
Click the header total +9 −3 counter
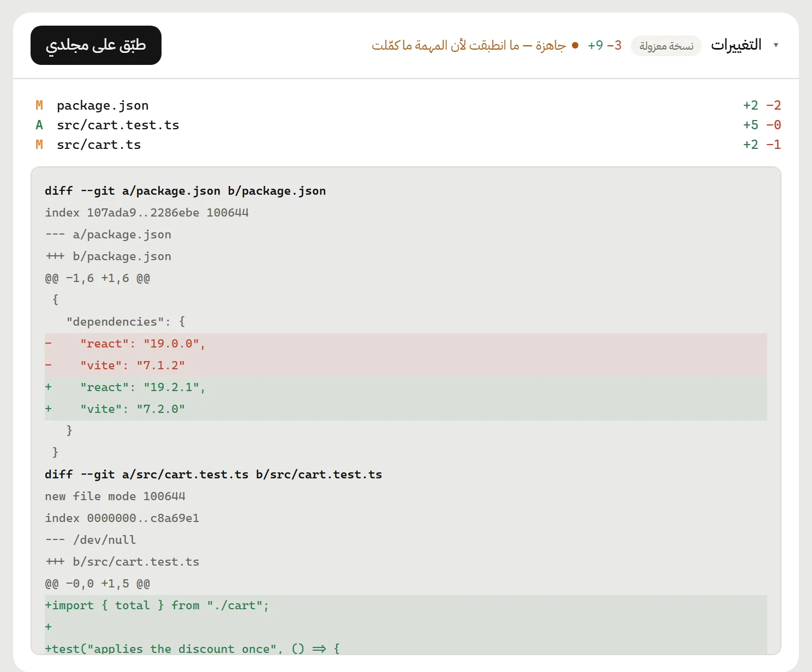(605, 45)
